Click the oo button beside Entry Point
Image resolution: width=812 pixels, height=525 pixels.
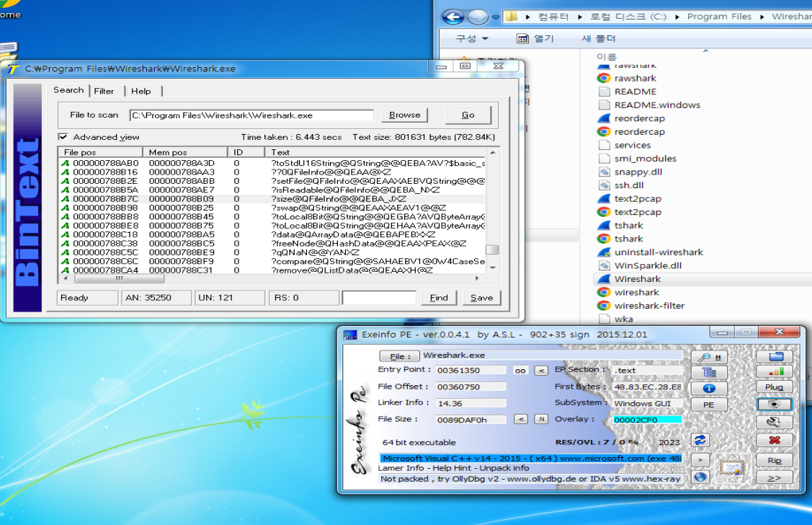520,371
